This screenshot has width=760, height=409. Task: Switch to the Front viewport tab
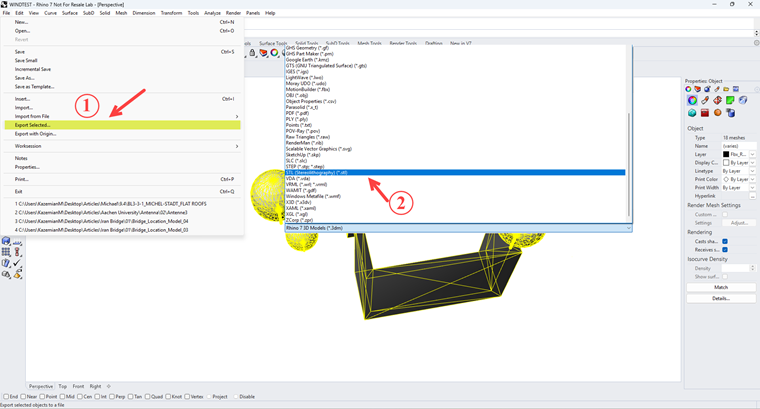79,386
